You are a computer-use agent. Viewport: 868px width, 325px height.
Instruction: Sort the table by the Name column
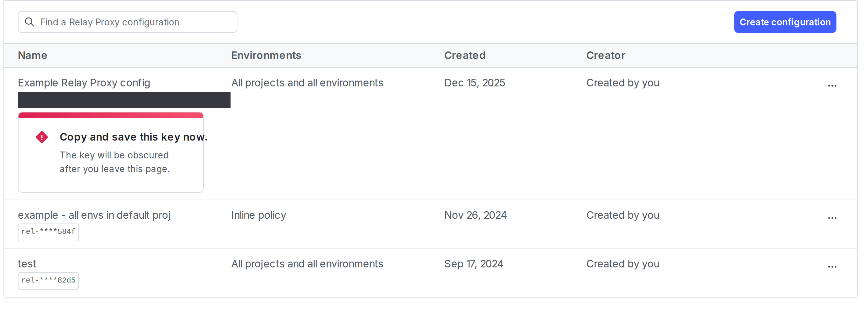click(32, 55)
